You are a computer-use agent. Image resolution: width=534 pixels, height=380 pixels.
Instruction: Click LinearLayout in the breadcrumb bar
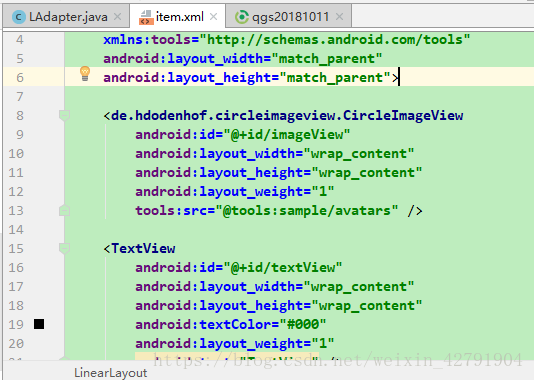[111, 373]
